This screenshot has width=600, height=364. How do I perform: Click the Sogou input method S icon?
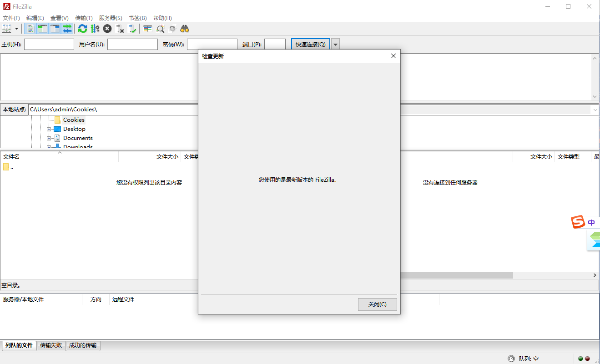[578, 222]
